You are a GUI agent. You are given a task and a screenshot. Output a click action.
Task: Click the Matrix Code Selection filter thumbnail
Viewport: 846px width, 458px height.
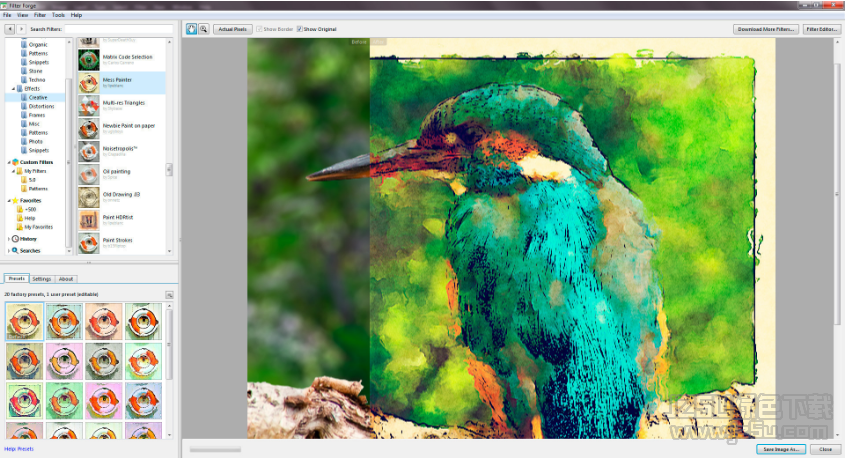pos(88,60)
